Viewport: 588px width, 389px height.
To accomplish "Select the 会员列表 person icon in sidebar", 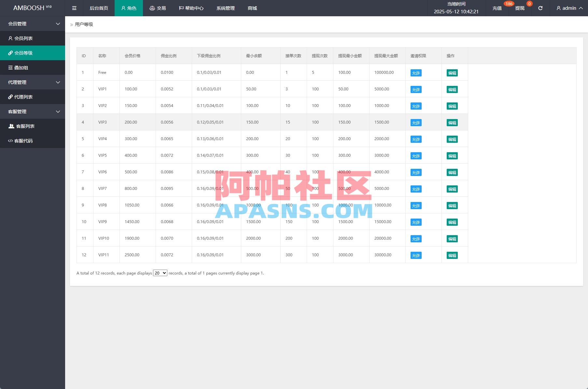I will pos(10,38).
